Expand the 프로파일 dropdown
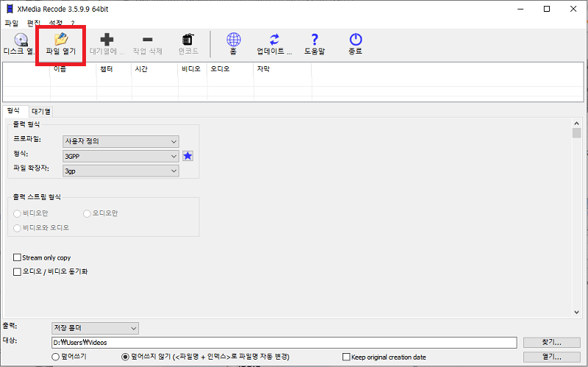 point(121,141)
